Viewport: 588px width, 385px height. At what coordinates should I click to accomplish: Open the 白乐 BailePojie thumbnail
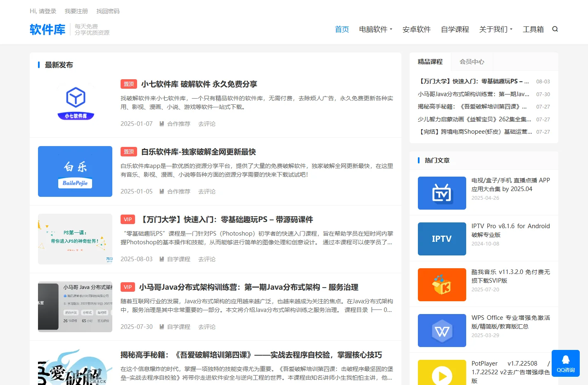click(x=75, y=171)
